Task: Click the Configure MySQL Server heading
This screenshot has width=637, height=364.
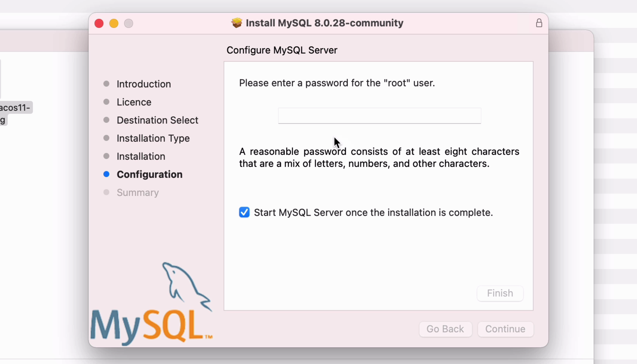Action: click(x=282, y=50)
